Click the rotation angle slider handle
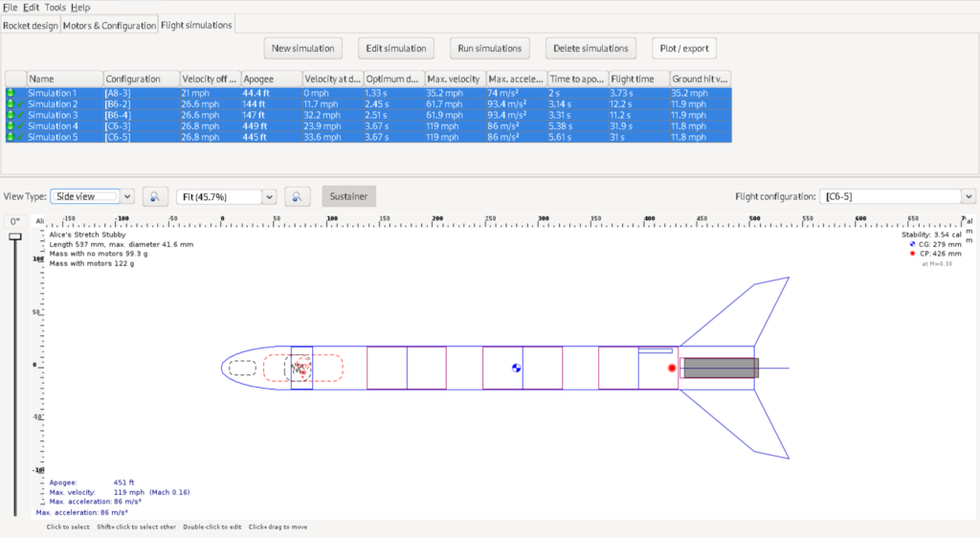Viewport: 980px width, 538px height. tap(15, 236)
